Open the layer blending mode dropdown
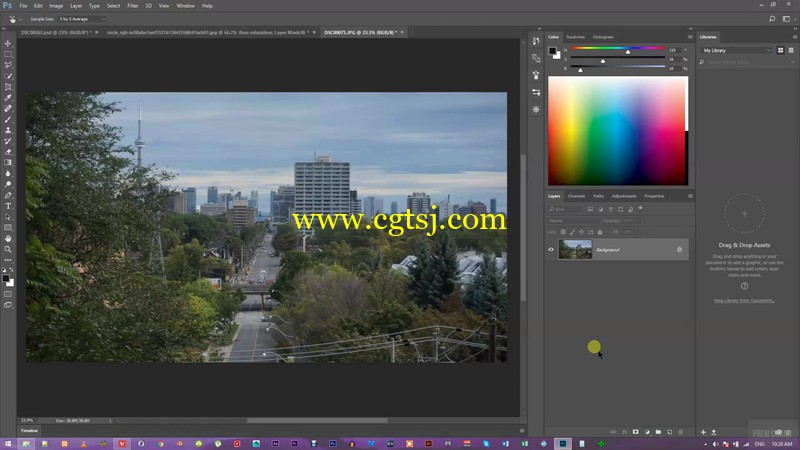 pyautogui.click(x=572, y=221)
